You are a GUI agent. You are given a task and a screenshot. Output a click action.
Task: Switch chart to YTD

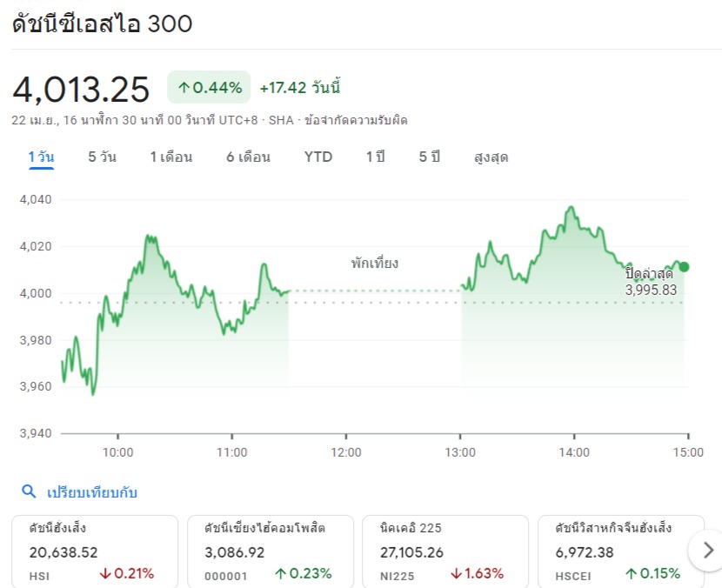point(318,157)
